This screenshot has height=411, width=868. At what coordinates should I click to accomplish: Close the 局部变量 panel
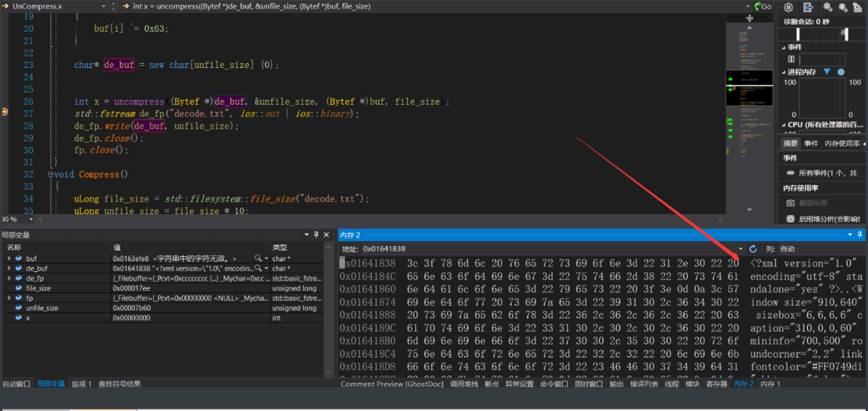[325, 235]
